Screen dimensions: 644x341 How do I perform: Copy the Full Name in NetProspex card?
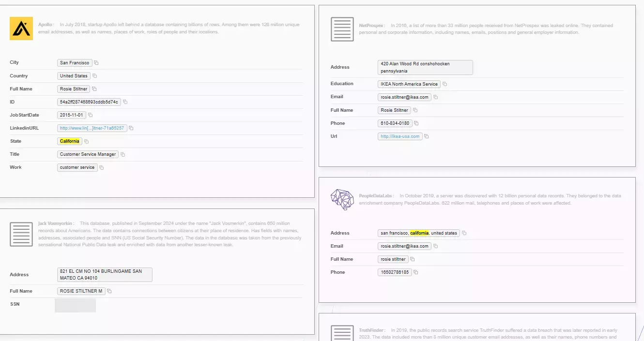point(415,110)
